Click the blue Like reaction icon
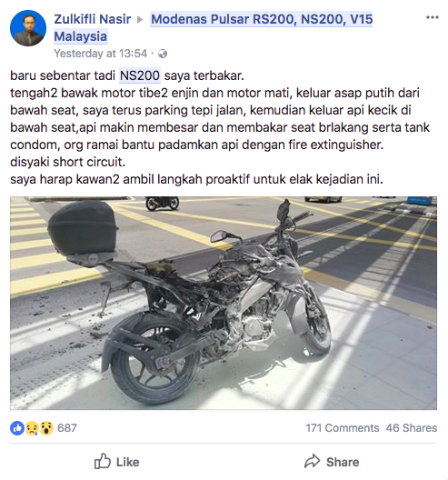 tap(17, 428)
